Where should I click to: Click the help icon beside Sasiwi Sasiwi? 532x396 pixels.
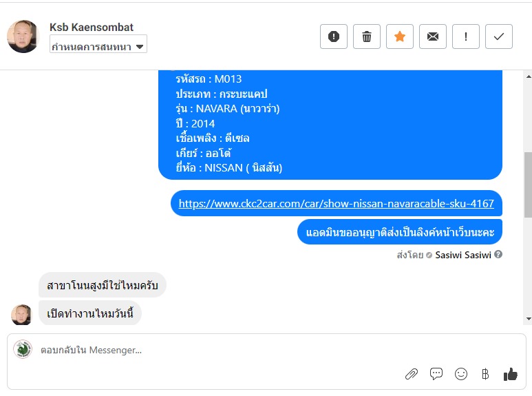pos(498,254)
